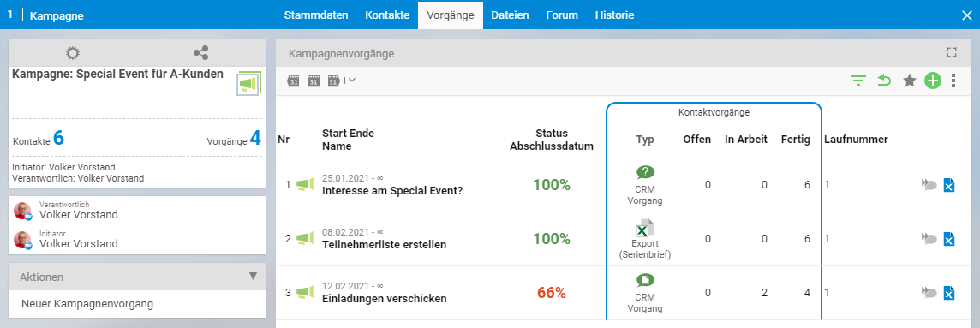Collapse the Aktionen section
Viewport: 980px width, 328px height.
click(253, 276)
